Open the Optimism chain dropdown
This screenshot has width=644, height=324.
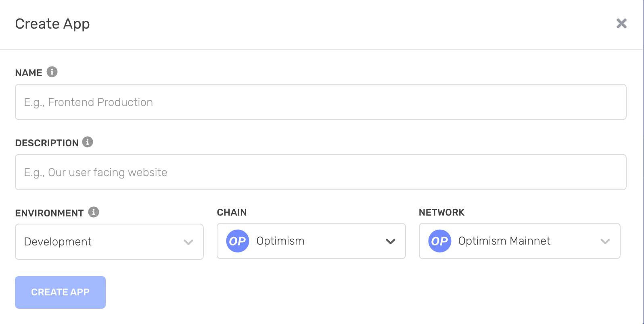coord(311,241)
